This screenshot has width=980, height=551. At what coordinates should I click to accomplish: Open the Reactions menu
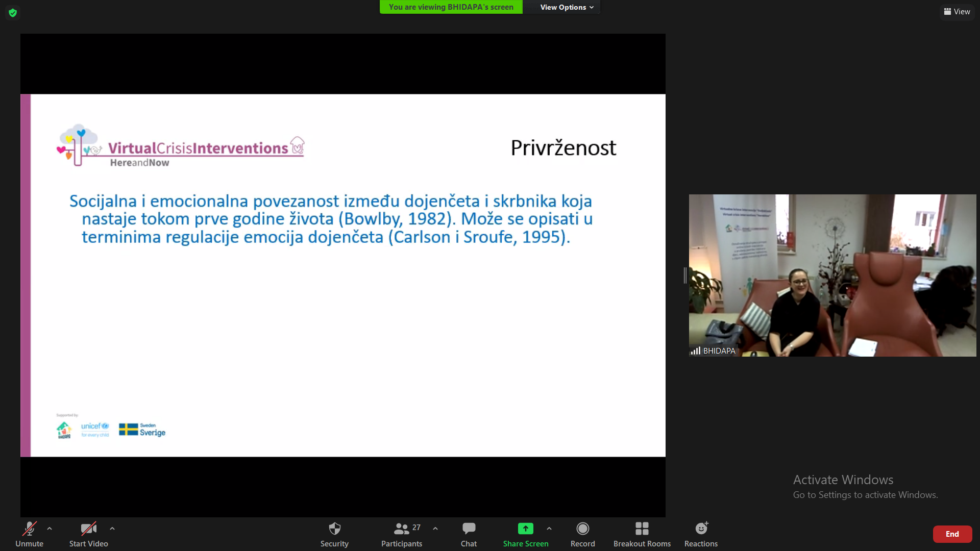(701, 534)
